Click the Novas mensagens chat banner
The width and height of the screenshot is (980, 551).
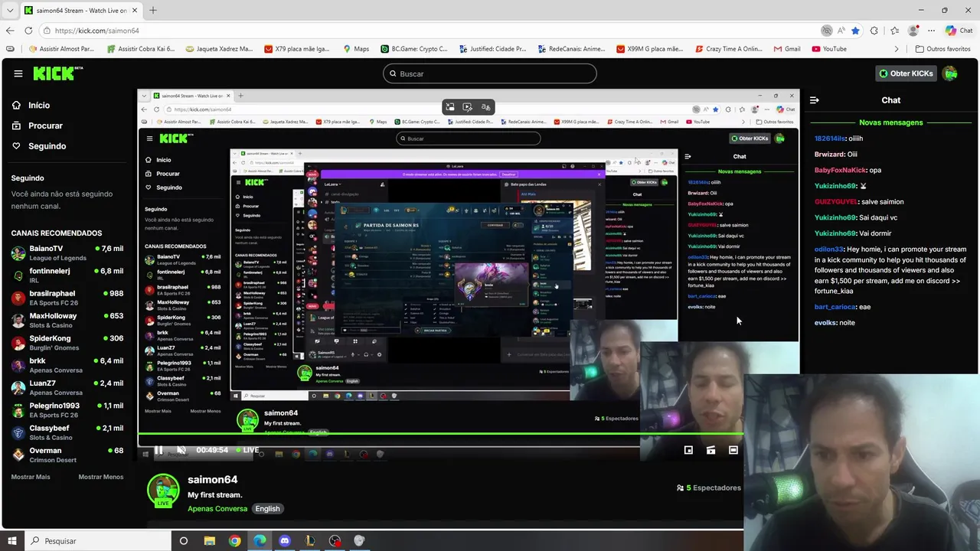click(890, 122)
